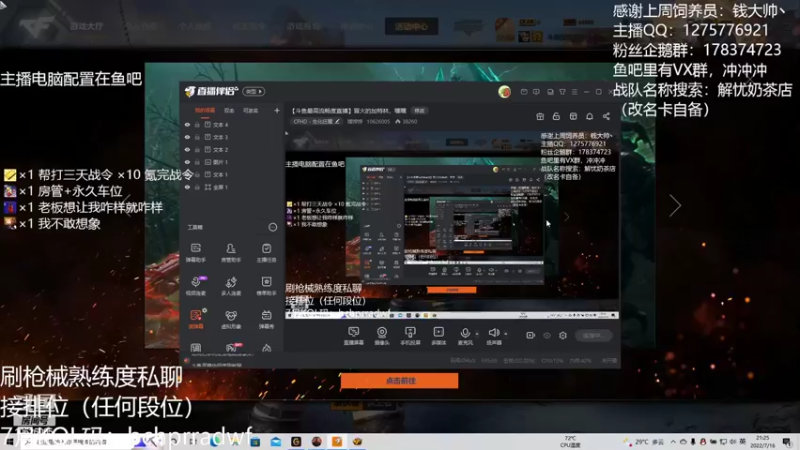Open user avatar in title bar
The image size is (800, 450).
click(504, 92)
